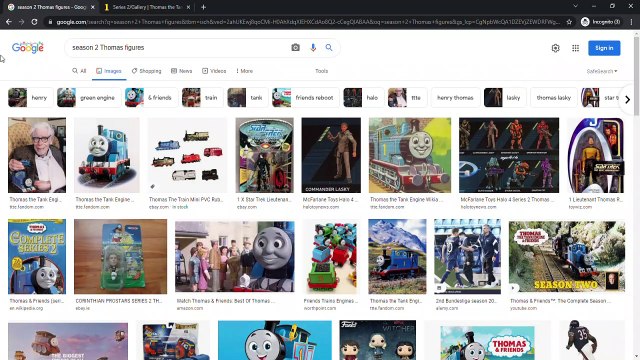Screen dimensions: 640x360
Task: Open Thomas The Train Mini PVC image
Action: click(187, 155)
